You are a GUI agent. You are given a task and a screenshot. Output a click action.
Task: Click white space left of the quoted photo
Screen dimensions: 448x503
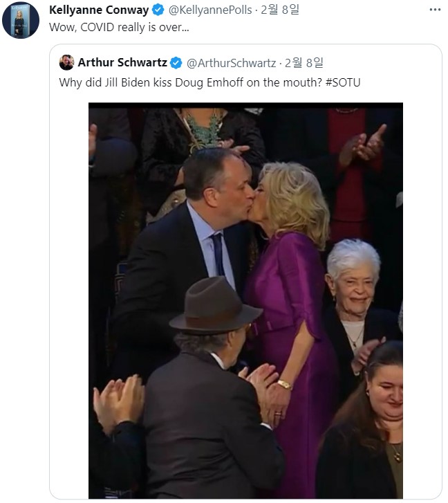point(69,298)
